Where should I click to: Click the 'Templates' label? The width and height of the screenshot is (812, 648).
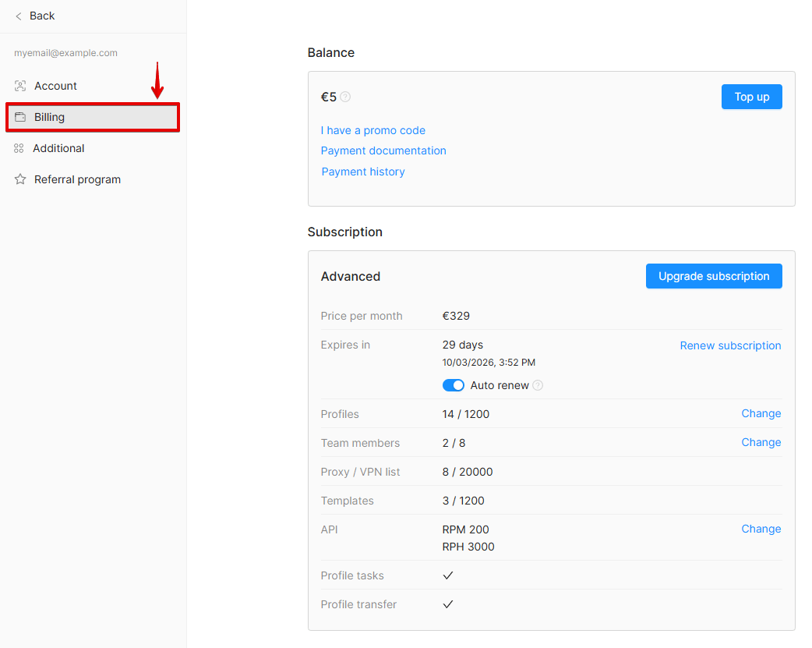coord(347,501)
